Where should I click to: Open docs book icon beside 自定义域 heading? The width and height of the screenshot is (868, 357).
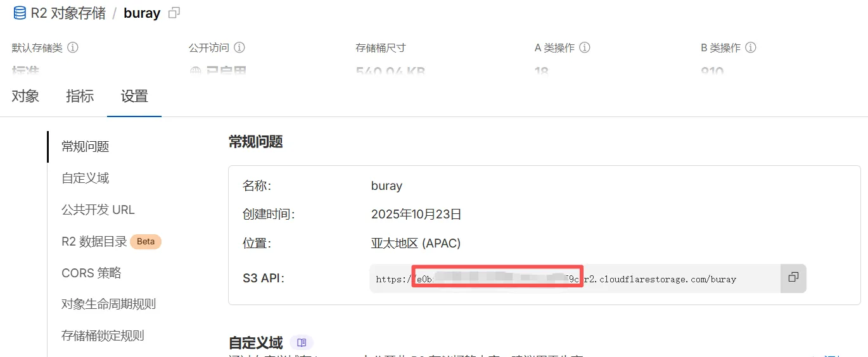pyautogui.click(x=302, y=342)
